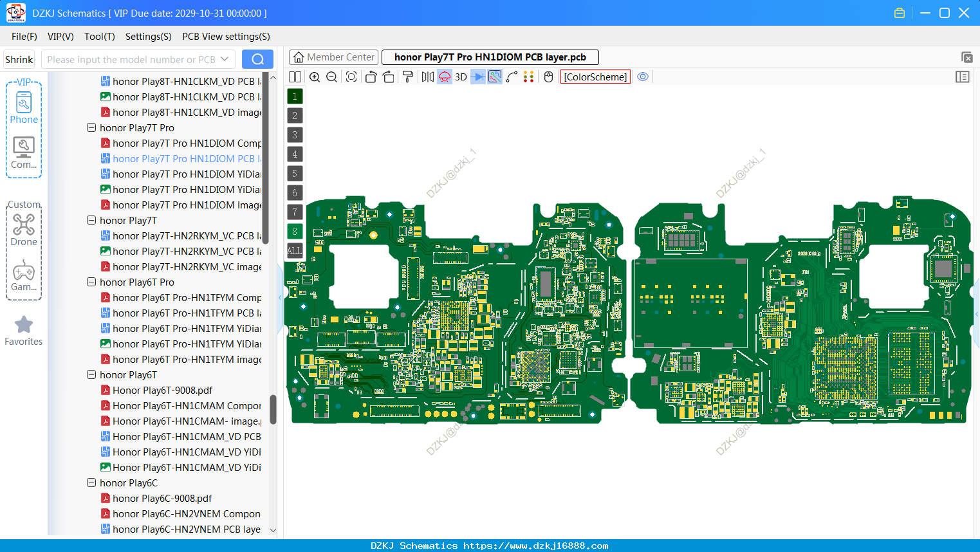Image resolution: width=980 pixels, height=552 pixels.
Task: Toggle the red semicircle toolbar icon
Action: [445, 77]
